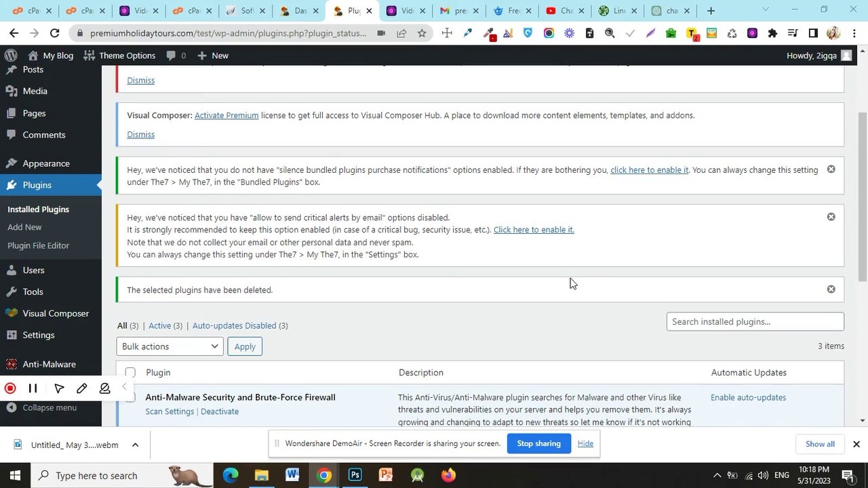Open Chrome extensions puzzle icon
Image resolution: width=868 pixels, height=488 pixels.
[772, 33]
